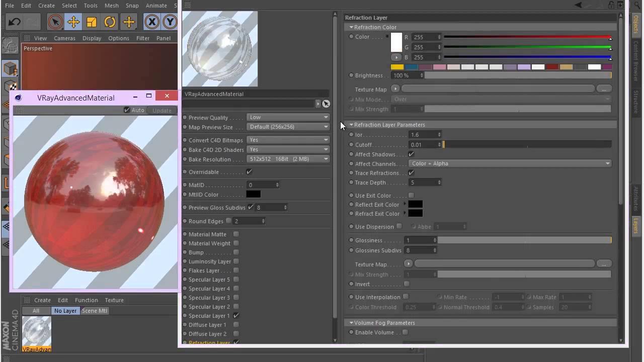The height and width of the screenshot is (362, 644).
Task: Open Glossiness texture map arrow menu
Action: coord(408,264)
